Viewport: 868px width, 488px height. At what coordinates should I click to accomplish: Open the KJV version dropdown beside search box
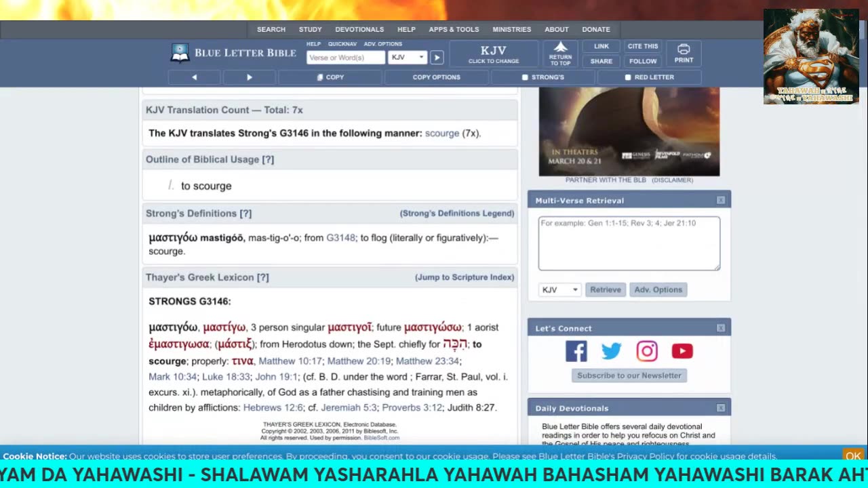pyautogui.click(x=408, y=58)
